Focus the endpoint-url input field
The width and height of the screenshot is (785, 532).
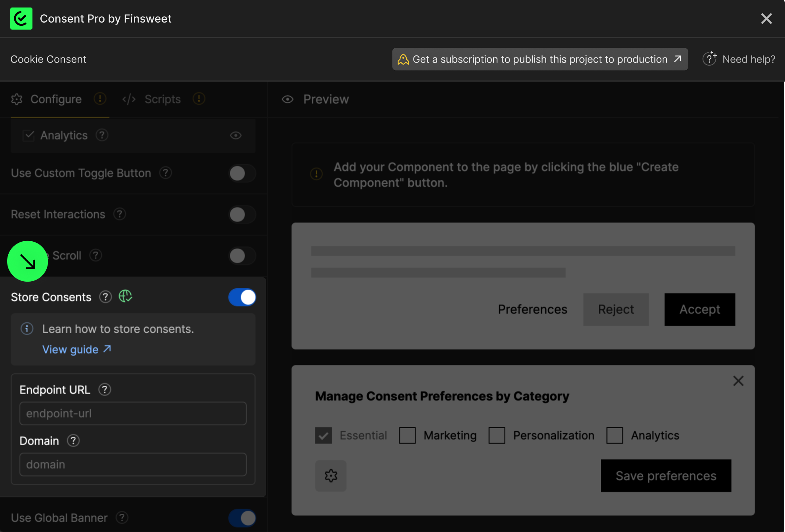click(133, 414)
